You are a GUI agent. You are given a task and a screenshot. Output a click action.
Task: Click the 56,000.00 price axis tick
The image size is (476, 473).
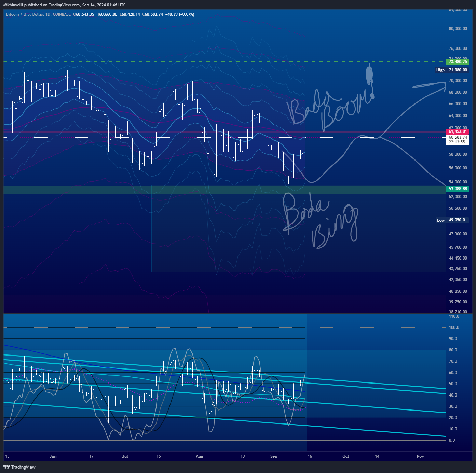[458, 168]
